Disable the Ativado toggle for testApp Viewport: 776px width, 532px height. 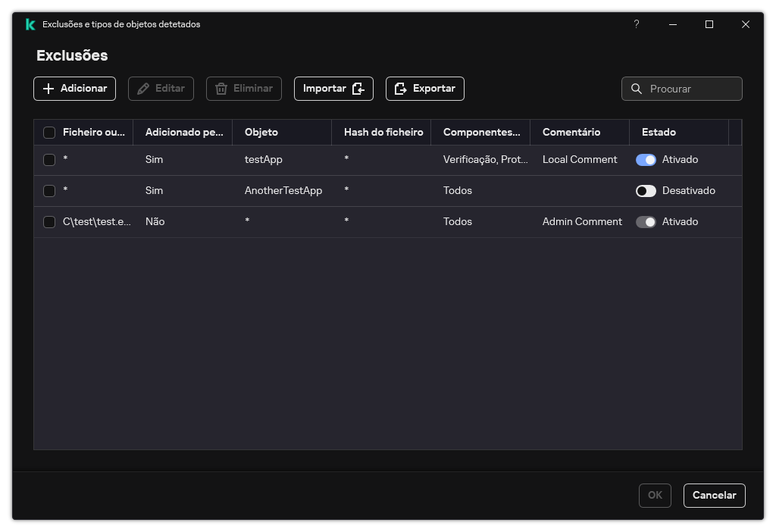click(x=646, y=159)
